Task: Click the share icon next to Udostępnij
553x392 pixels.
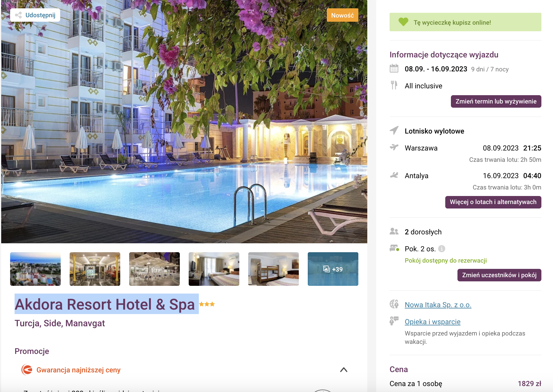Action: [x=18, y=15]
